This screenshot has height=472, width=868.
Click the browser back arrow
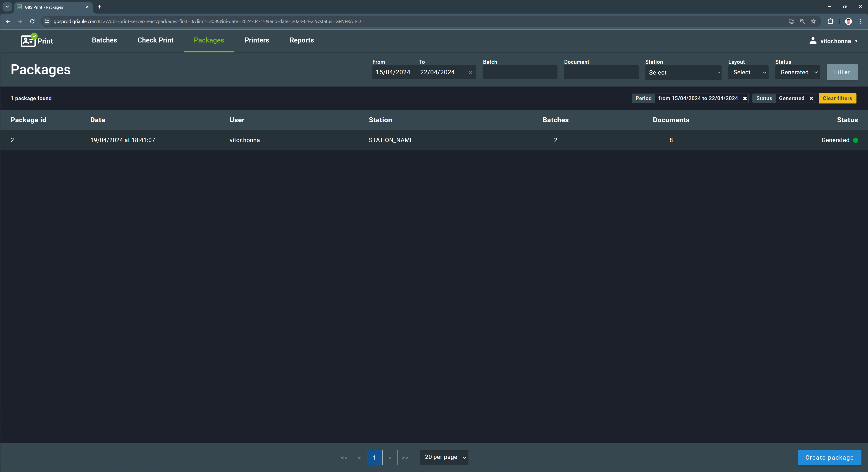click(8, 21)
